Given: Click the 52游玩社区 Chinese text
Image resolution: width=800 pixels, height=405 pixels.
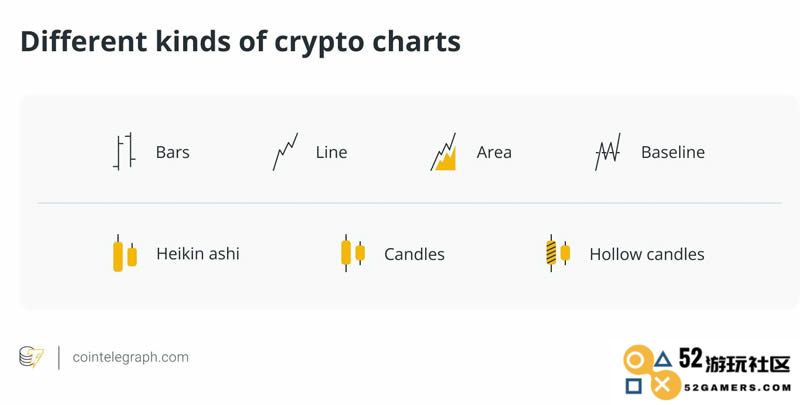Looking at the screenshot, I should (x=735, y=361).
